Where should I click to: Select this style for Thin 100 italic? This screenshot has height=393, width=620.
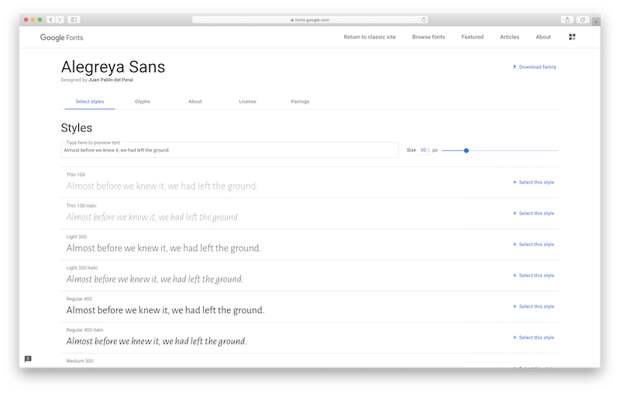point(533,214)
